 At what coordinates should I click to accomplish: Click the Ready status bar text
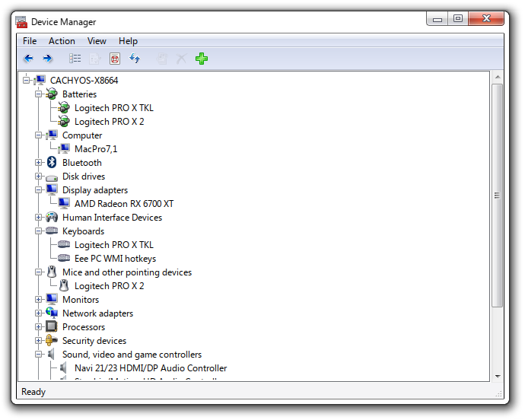coord(33,392)
